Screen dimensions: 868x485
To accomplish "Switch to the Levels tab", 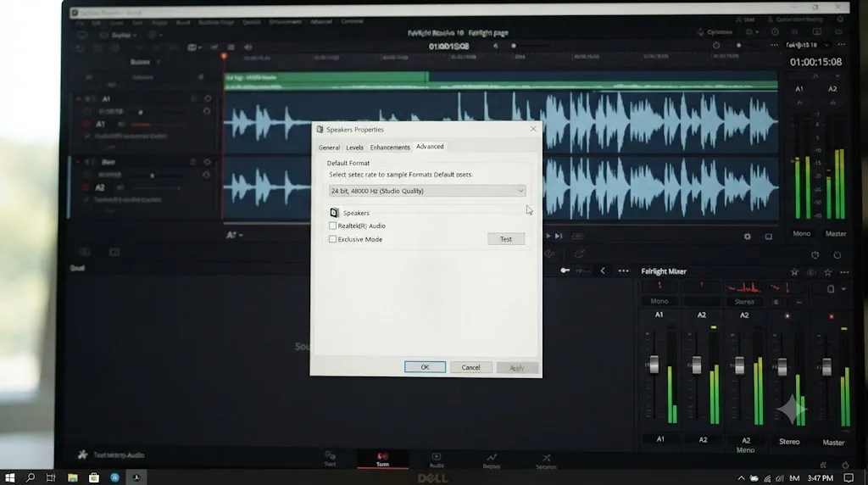I will click(354, 148).
